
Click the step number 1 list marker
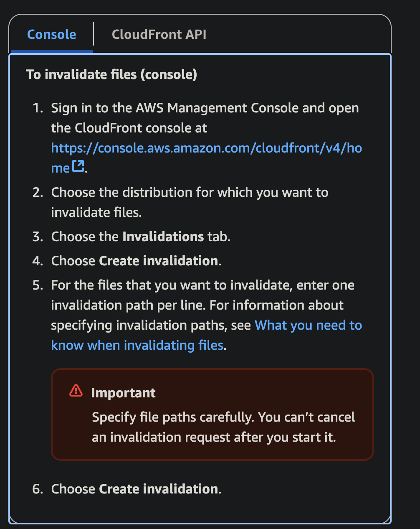(38, 108)
